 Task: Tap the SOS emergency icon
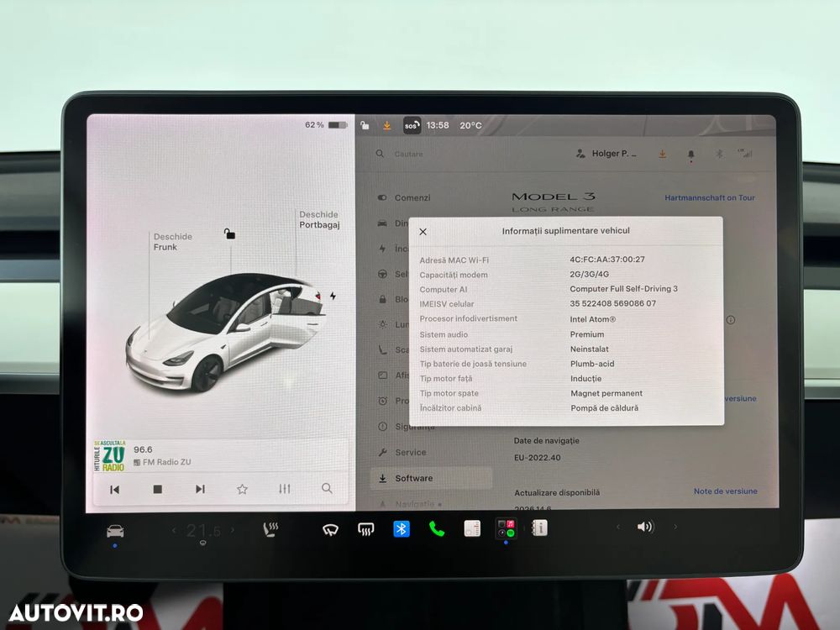(412, 126)
